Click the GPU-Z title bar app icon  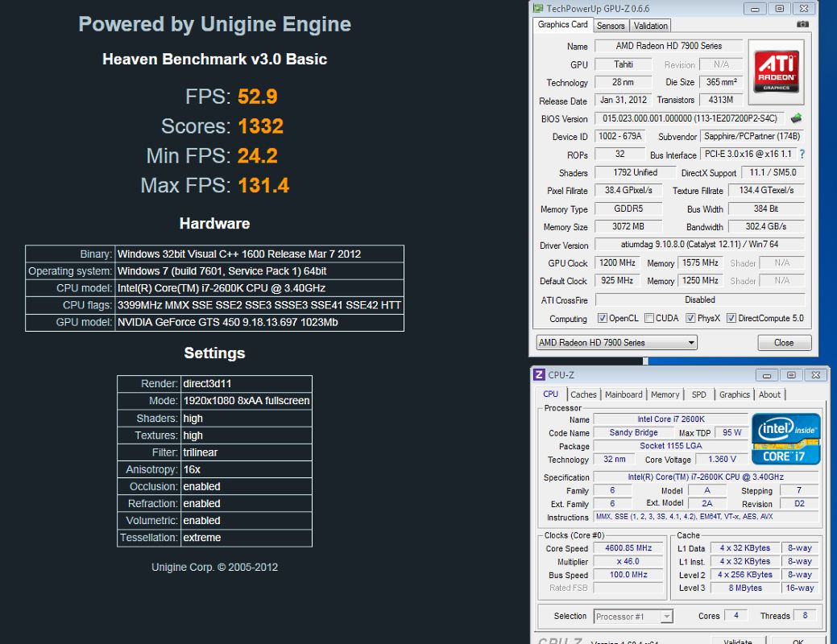pyautogui.click(x=538, y=9)
